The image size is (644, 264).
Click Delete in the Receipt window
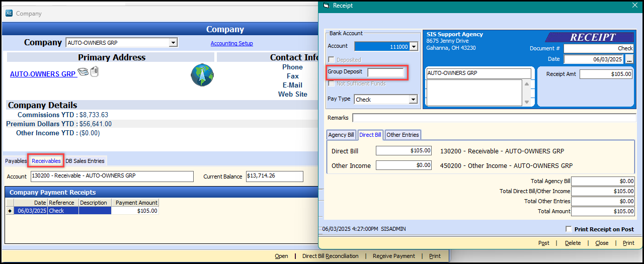(573, 243)
